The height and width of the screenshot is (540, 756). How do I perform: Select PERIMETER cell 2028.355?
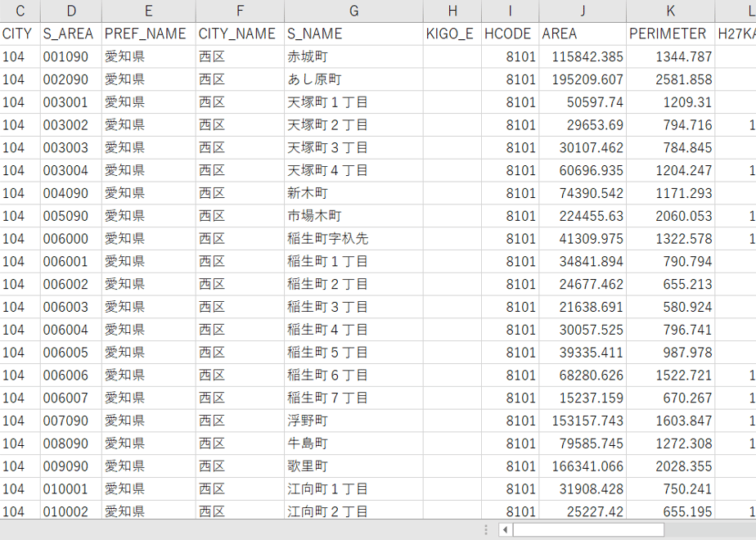[x=671, y=466]
